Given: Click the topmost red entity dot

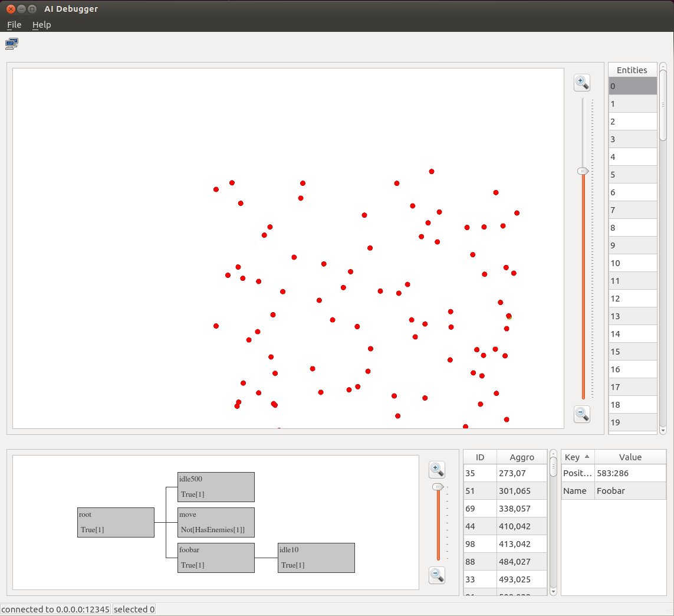Looking at the screenshot, I should coord(432,172).
